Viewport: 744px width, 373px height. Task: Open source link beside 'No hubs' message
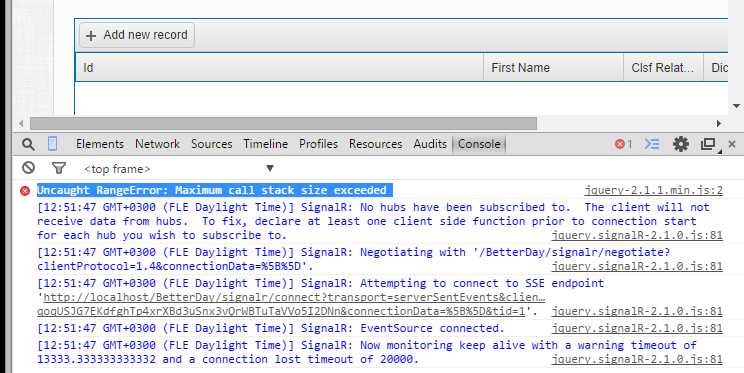coord(637,235)
